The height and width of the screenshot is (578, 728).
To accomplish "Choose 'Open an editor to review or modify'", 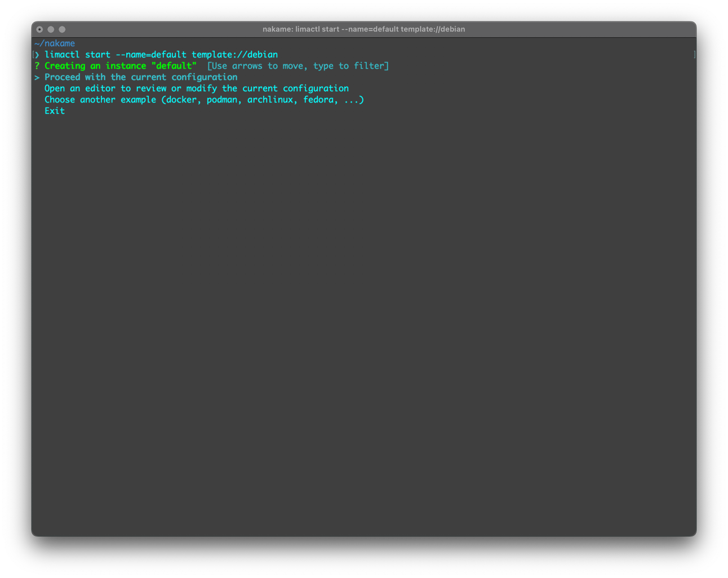I will pyautogui.click(x=197, y=88).
